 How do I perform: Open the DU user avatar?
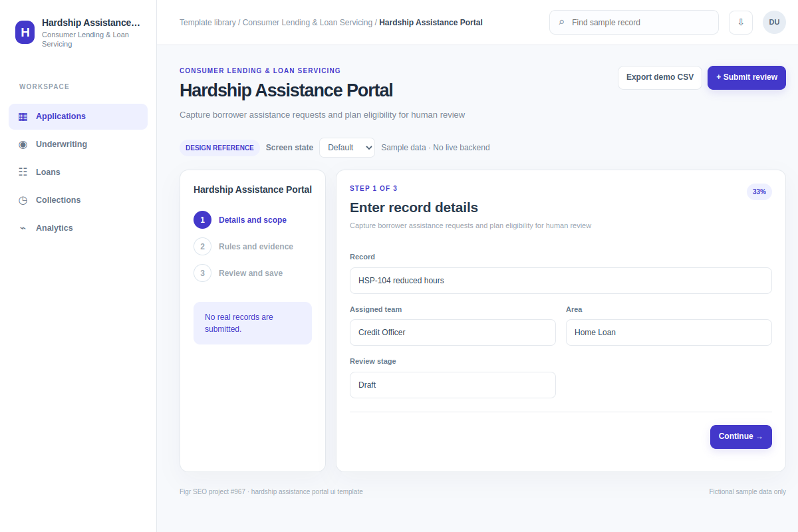774,22
